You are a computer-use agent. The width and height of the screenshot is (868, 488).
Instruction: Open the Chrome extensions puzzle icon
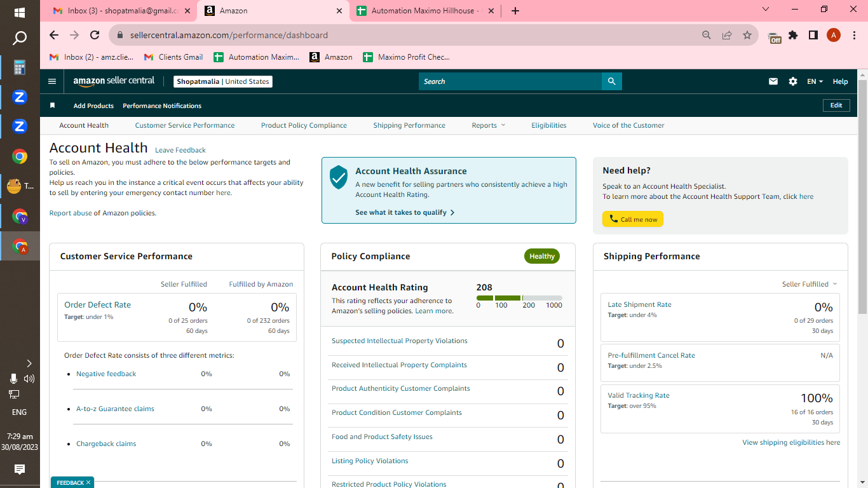tap(793, 35)
